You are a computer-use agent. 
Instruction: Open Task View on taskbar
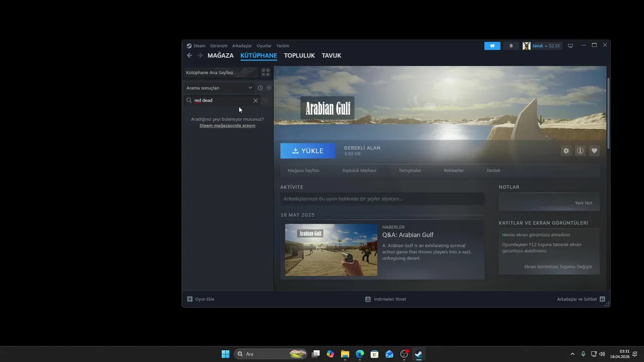315,354
